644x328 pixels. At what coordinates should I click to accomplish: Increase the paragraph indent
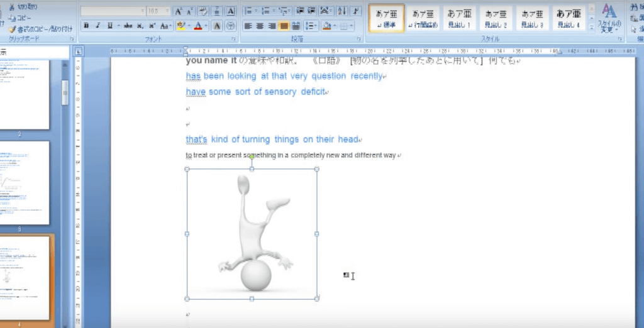311,11
